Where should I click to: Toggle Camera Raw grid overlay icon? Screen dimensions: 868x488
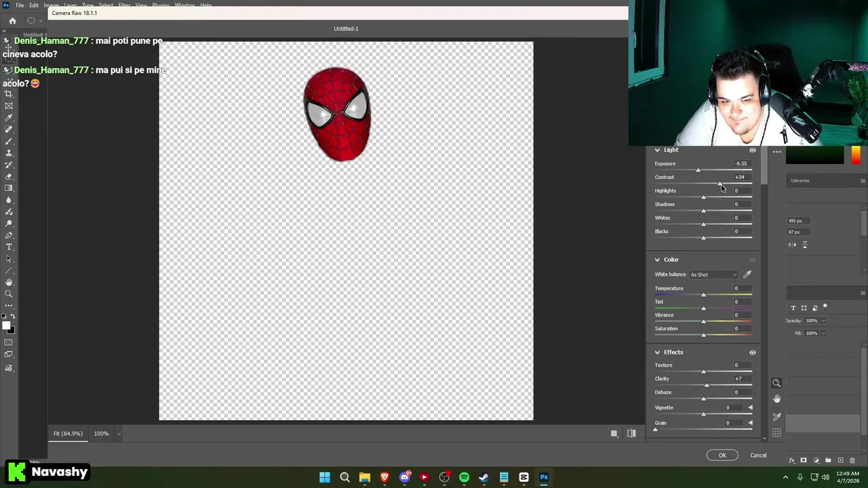pyautogui.click(x=776, y=432)
